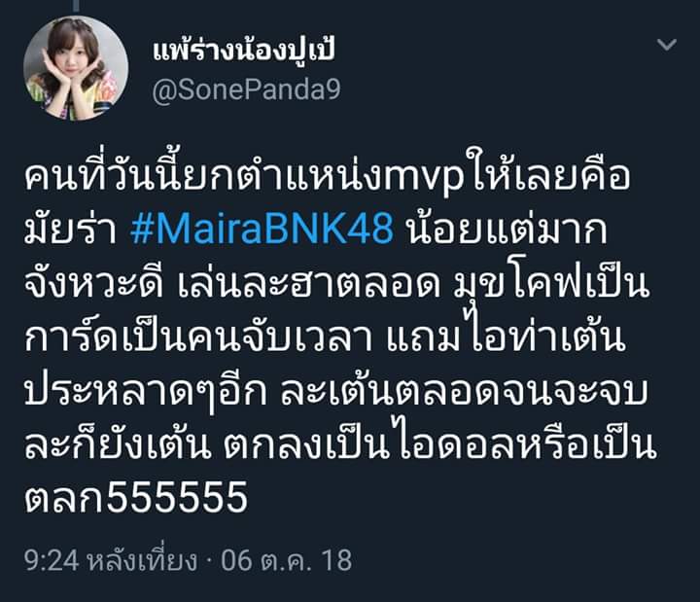The height and width of the screenshot is (602, 700).
Task: Click the name มัยร่า before the hashtag
Action: click(70, 228)
